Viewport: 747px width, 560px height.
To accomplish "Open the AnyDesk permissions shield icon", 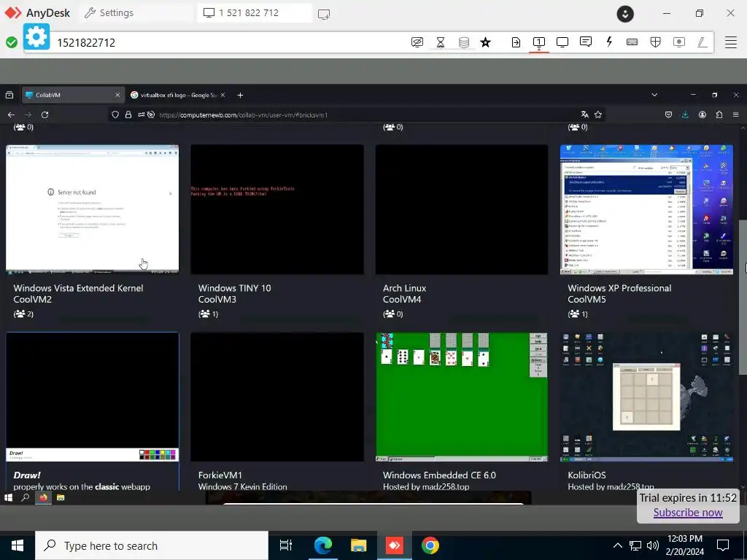I will pos(656,42).
